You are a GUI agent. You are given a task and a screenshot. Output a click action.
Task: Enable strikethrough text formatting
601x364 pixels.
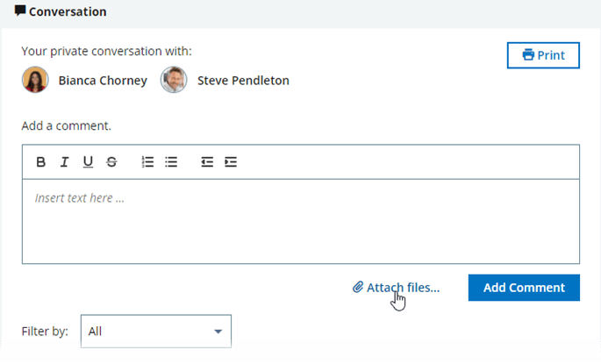(x=111, y=161)
